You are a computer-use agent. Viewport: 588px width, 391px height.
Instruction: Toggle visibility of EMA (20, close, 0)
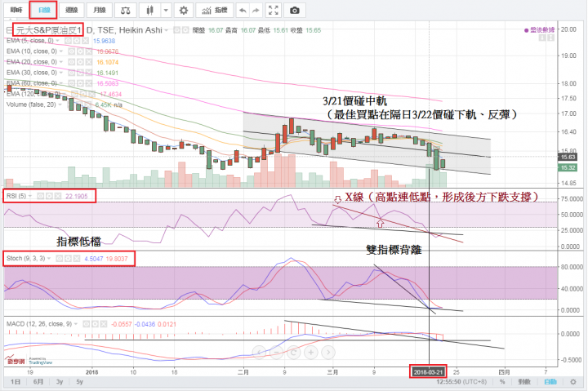click(x=71, y=62)
